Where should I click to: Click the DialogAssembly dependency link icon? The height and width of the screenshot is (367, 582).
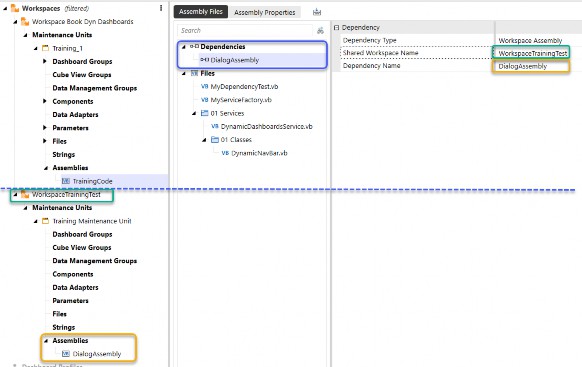[x=205, y=60]
